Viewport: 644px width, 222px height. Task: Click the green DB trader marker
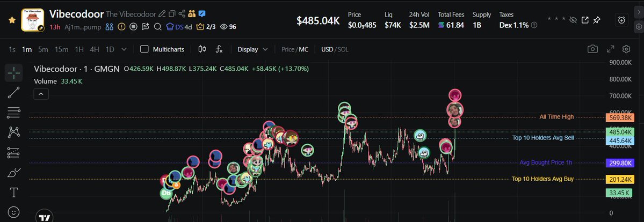[167, 193]
